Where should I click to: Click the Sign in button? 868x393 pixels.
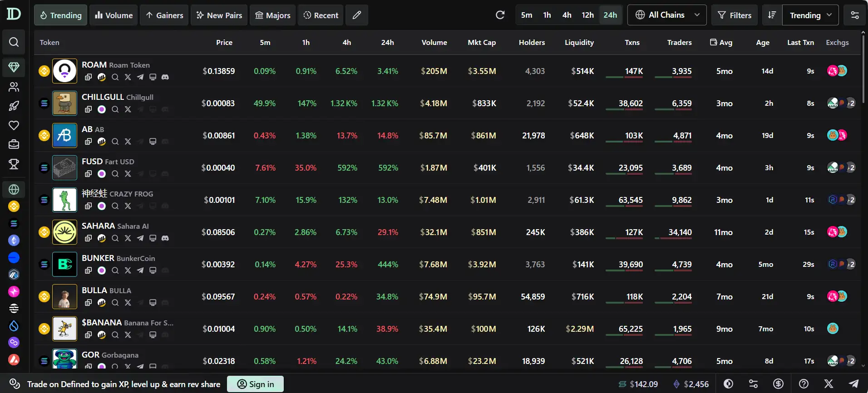click(x=255, y=384)
